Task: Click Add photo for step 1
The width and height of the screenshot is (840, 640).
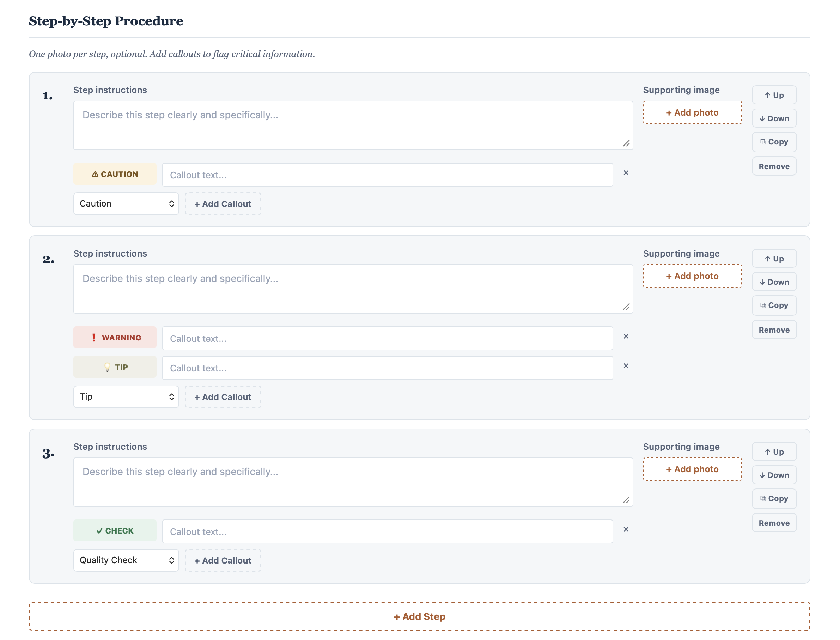Action: [x=692, y=112]
